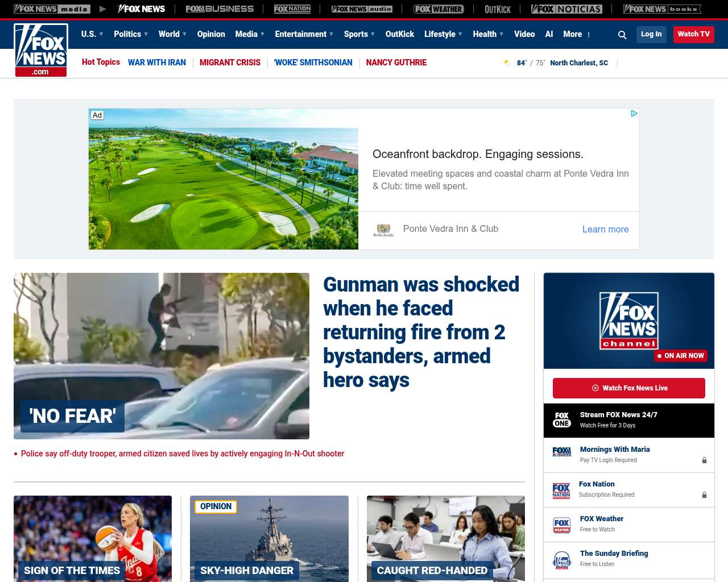Click the Oceanfront backdrop ad headline
The width and height of the screenshot is (728, 582).
click(x=478, y=154)
